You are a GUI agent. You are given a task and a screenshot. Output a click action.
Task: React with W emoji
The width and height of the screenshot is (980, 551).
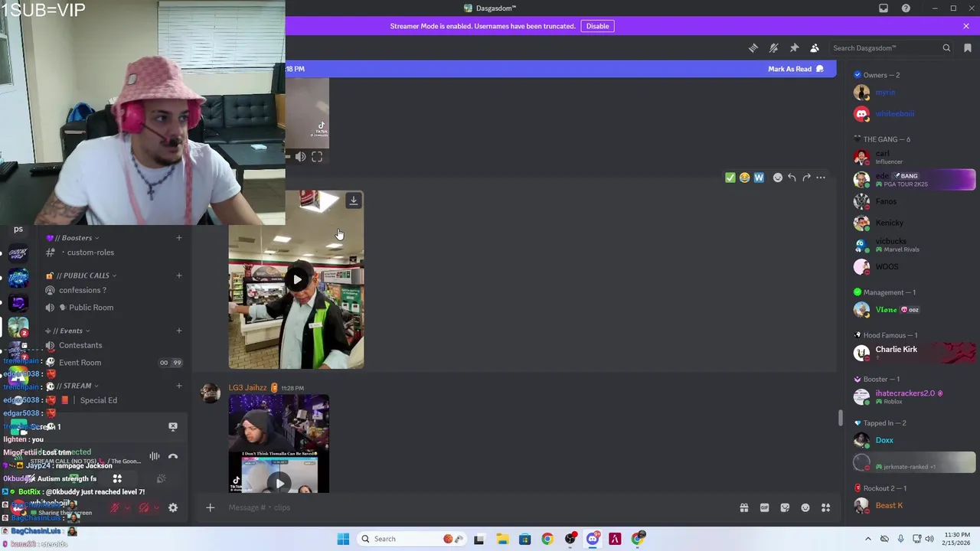pyautogui.click(x=759, y=178)
